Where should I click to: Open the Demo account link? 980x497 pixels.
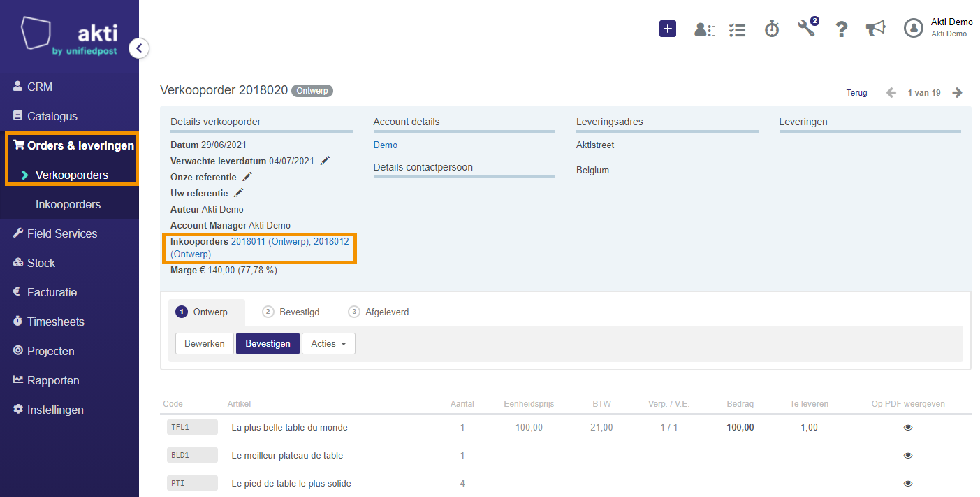point(386,145)
